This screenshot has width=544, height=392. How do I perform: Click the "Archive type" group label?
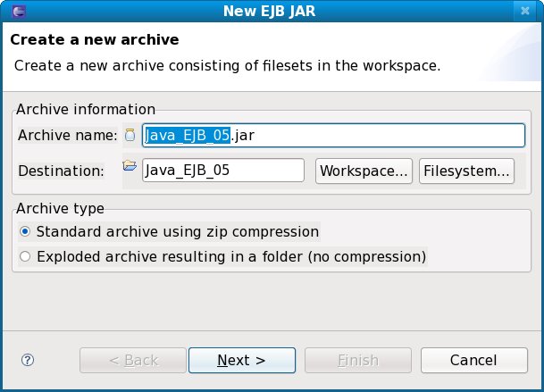tap(60, 209)
